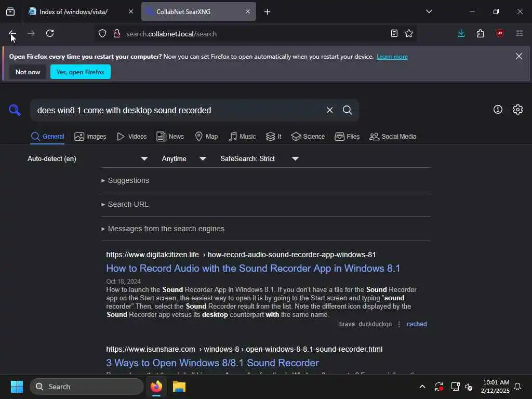Toggle reader view in the address bar
This screenshot has height=399, width=532.
[394, 33]
